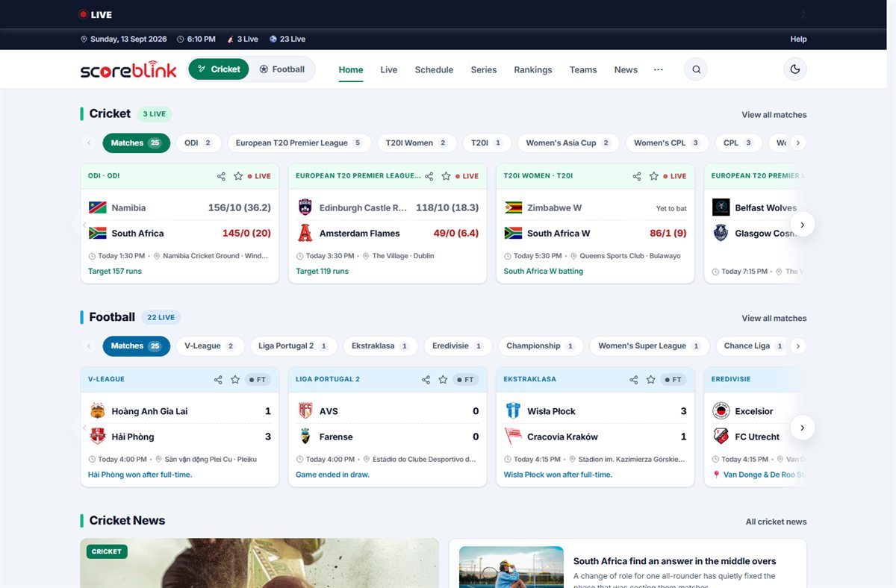The image size is (896, 588).
Task: Select the Women's CPL chip
Action: [667, 143]
